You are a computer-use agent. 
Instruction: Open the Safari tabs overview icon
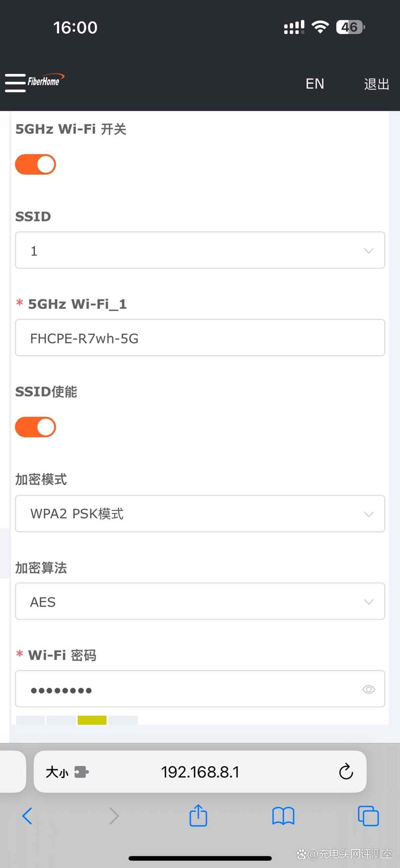(x=368, y=816)
